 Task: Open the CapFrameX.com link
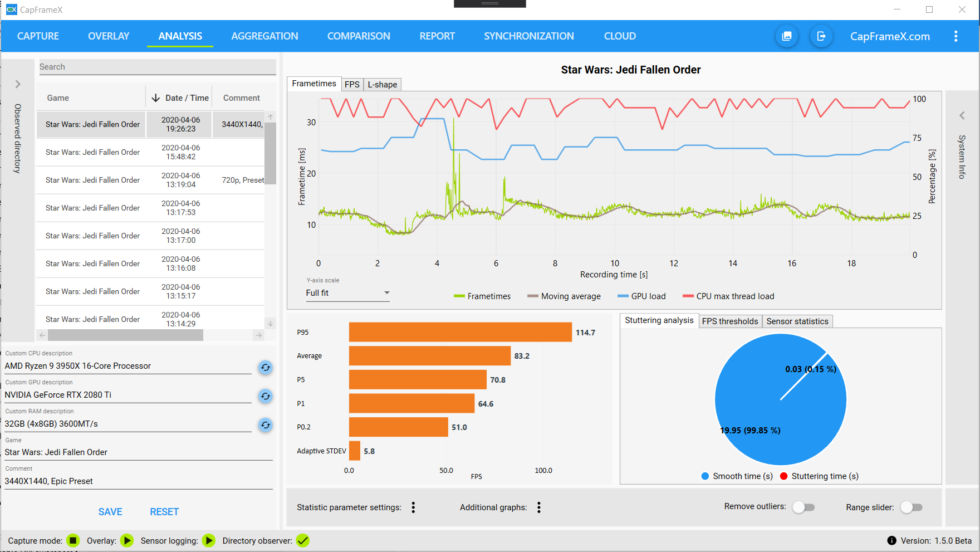[x=890, y=36]
